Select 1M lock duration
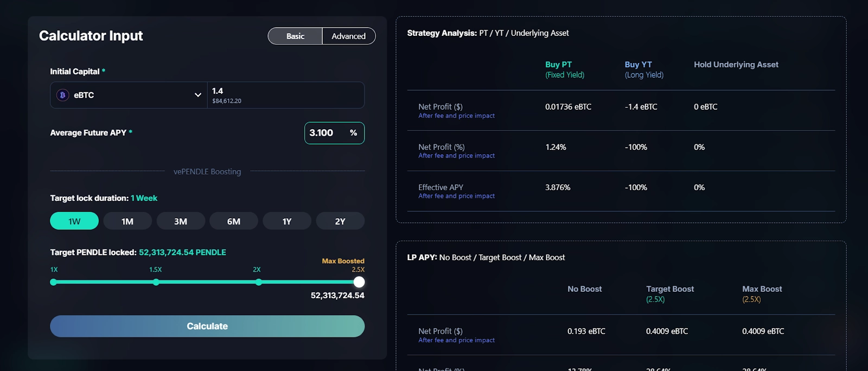Image resolution: width=868 pixels, height=371 pixels. click(x=127, y=221)
